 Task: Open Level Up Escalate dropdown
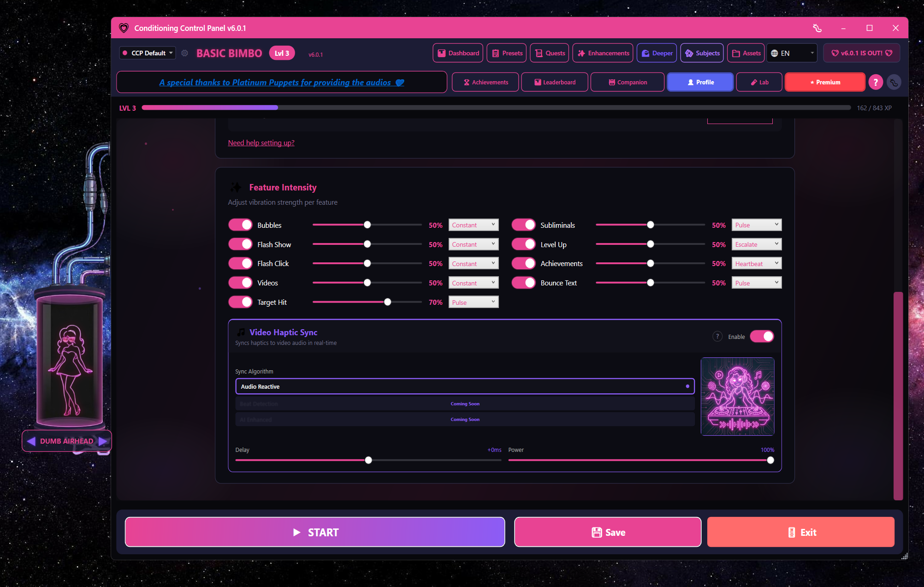pyautogui.click(x=757, y=244)
